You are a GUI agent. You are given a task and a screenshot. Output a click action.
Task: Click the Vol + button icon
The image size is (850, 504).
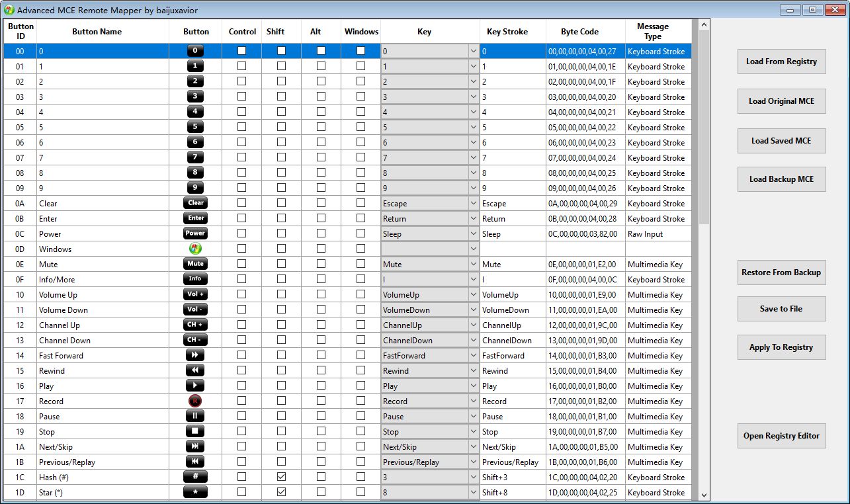point(195,294)
